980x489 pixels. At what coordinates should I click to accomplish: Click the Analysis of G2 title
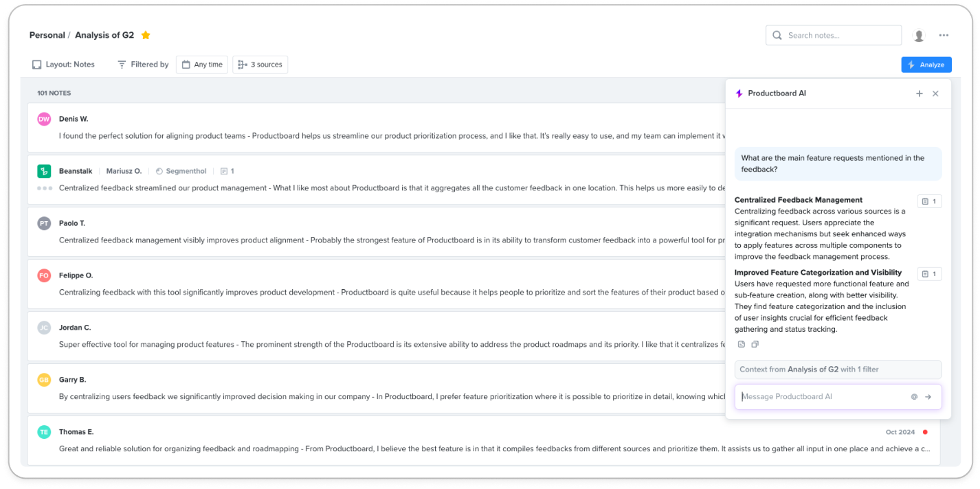(x=104, y=35)
